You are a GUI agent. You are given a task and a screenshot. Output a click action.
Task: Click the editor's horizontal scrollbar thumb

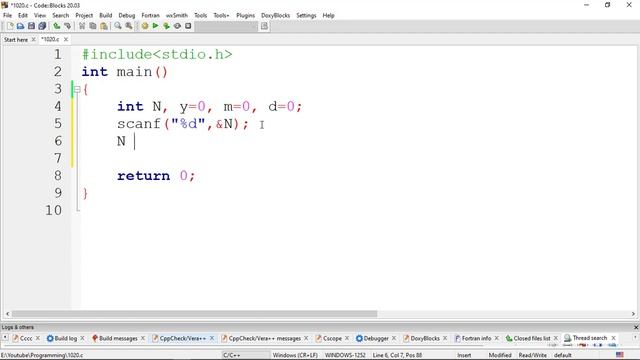[x=194, y=314]
